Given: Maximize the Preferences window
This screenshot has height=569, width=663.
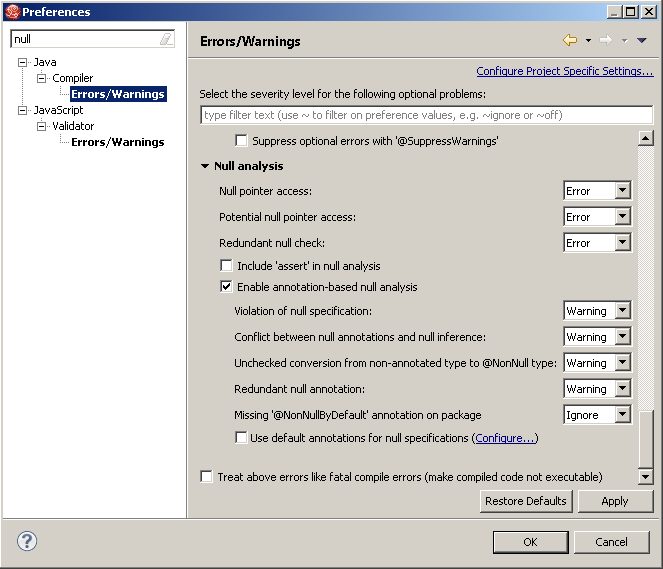Looking at the screenshot, I should 630,11.
